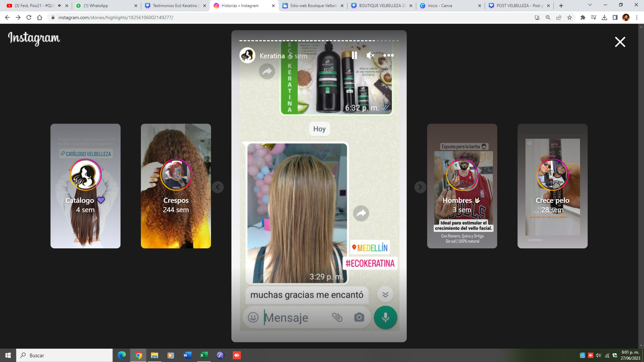Screen dimensions: 644x362
Task: Close the Instagram story viewer
Action: [620, 42]
